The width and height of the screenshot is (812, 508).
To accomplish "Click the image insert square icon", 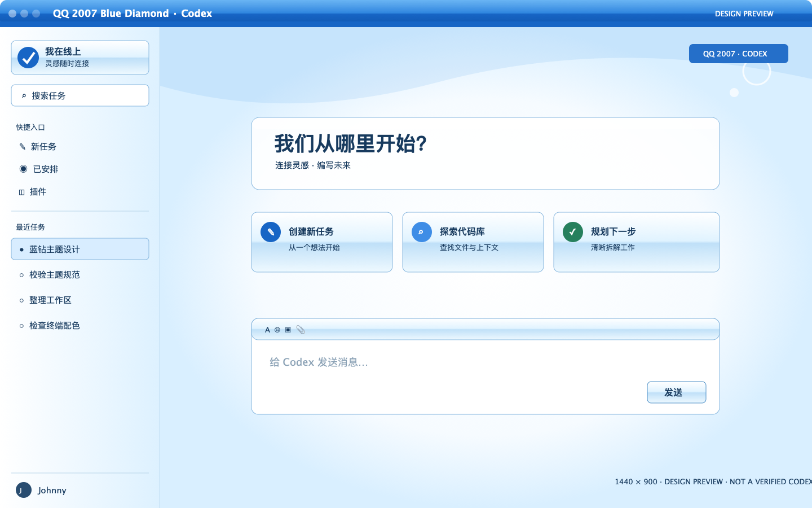I will (288, 330).
